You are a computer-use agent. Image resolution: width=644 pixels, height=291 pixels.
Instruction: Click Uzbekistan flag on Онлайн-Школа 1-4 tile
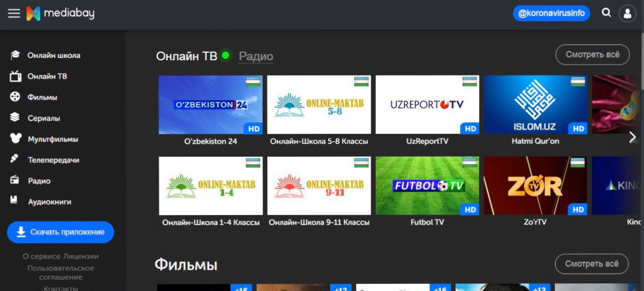click(x=253, y=163)
